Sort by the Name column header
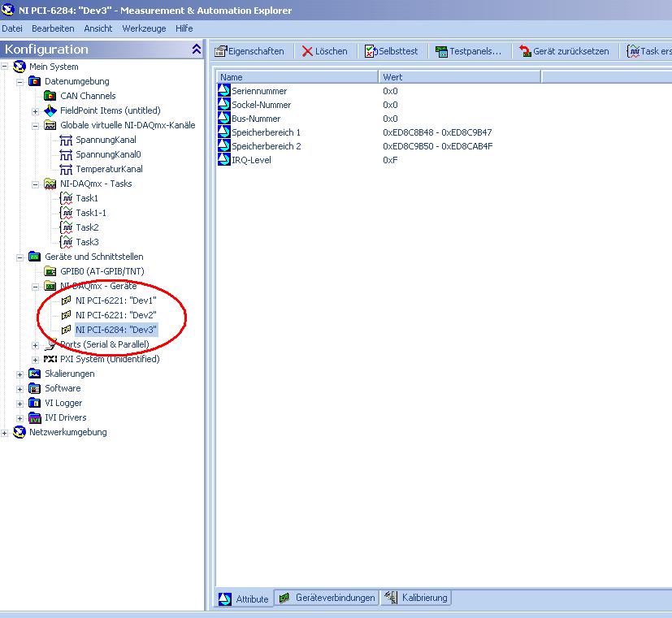672x618 pixels. click(x=297, y=77)
